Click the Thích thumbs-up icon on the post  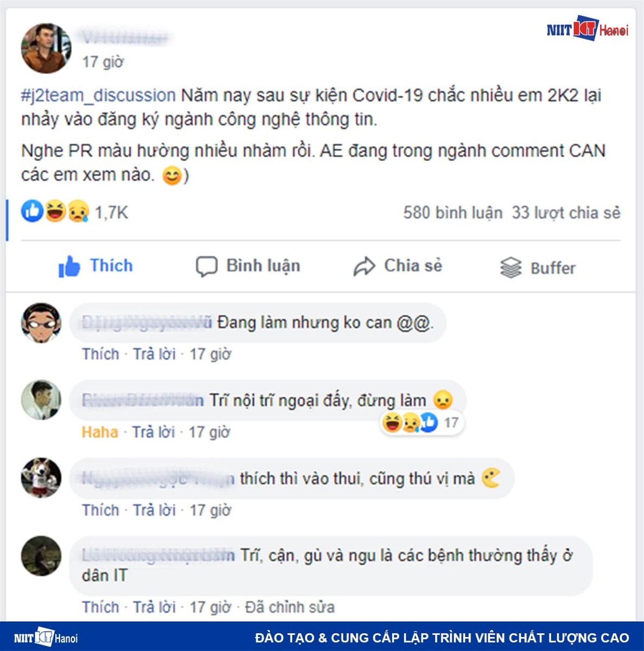[x=69, y=266]
